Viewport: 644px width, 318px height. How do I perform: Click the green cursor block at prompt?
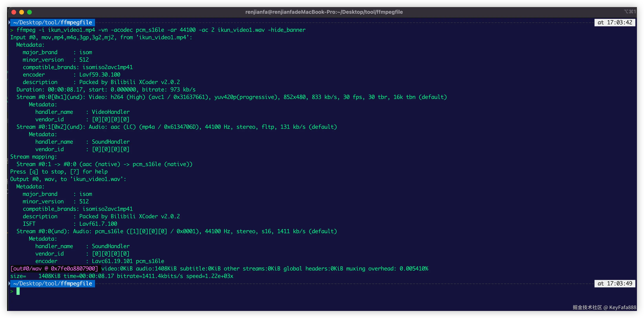point(18,291)
